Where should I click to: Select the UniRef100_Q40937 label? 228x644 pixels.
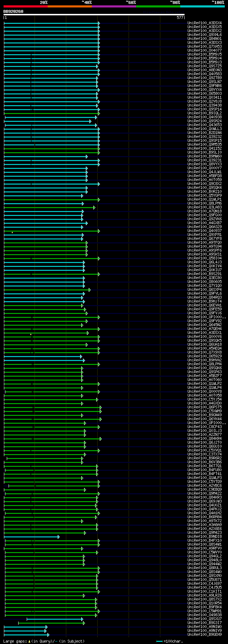coord(204,231)
